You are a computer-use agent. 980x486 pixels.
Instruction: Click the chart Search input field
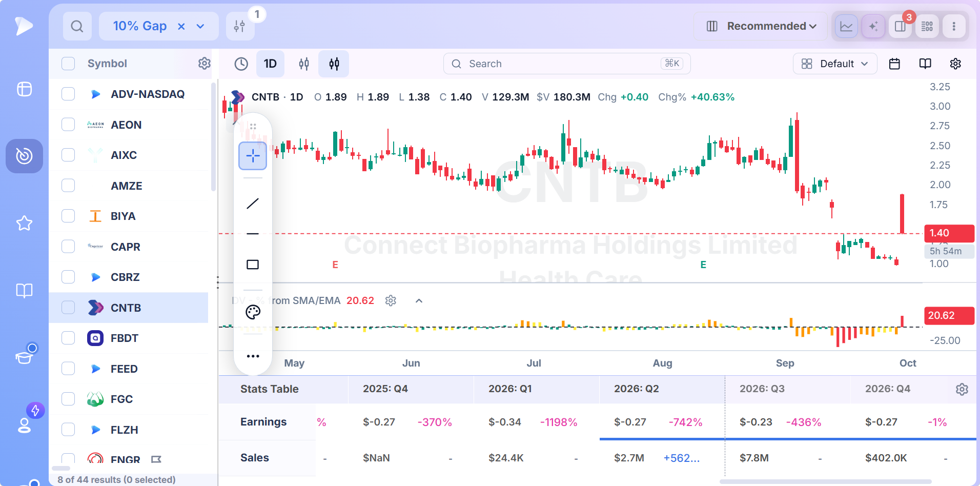(567, 64)
